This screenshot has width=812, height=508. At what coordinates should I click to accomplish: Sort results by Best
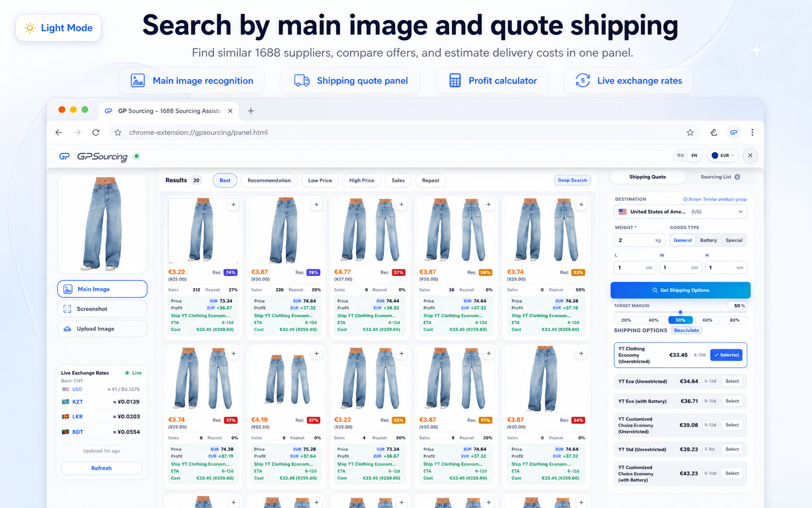pos(225,180)
